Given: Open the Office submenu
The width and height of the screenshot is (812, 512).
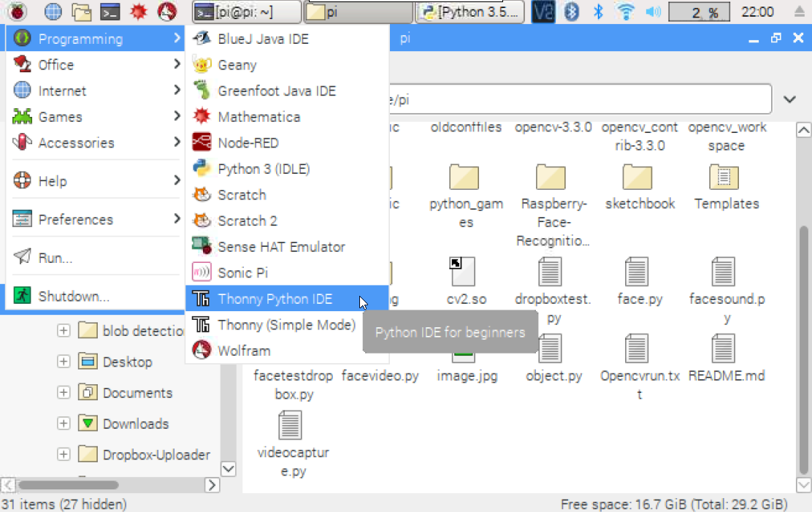Looking at the screenshot, I should click(x=58, y=64).
